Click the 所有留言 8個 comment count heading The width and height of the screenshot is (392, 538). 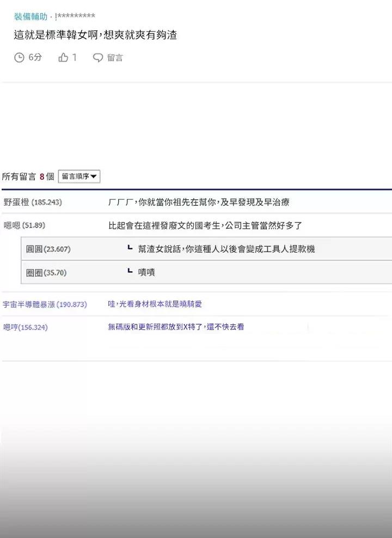pos(28,176)
